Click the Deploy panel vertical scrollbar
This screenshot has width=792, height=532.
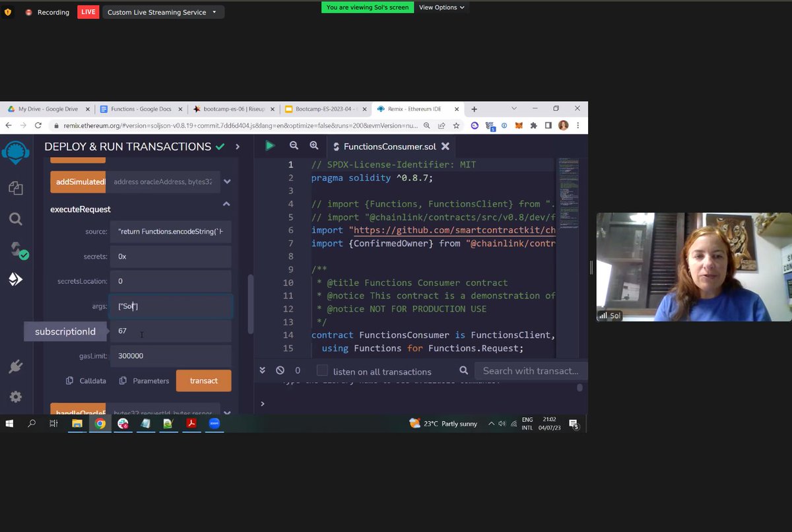pyautogui.click(x=250, y=304)
